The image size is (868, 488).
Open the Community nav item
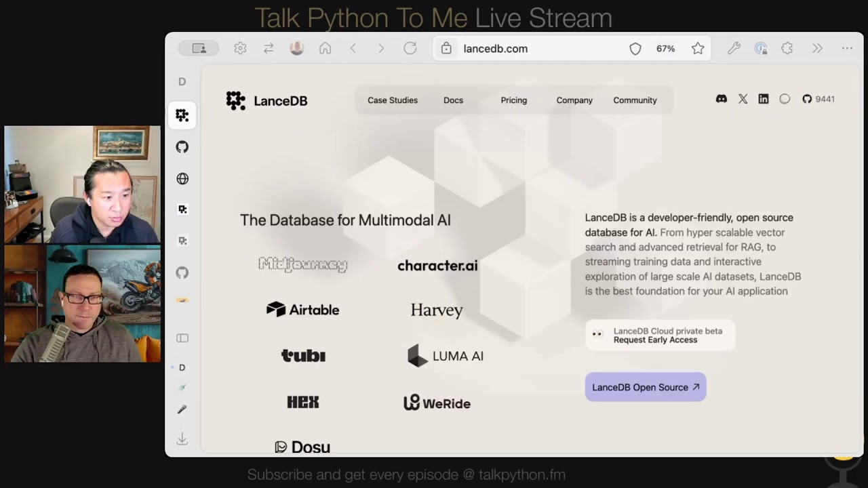[x=635, y=100]
